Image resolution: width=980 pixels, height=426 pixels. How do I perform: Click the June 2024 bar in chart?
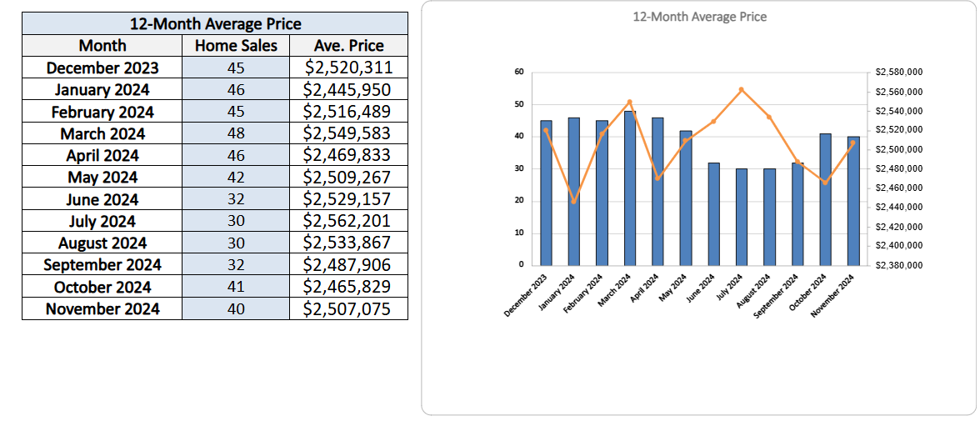(x=713, y=214)
